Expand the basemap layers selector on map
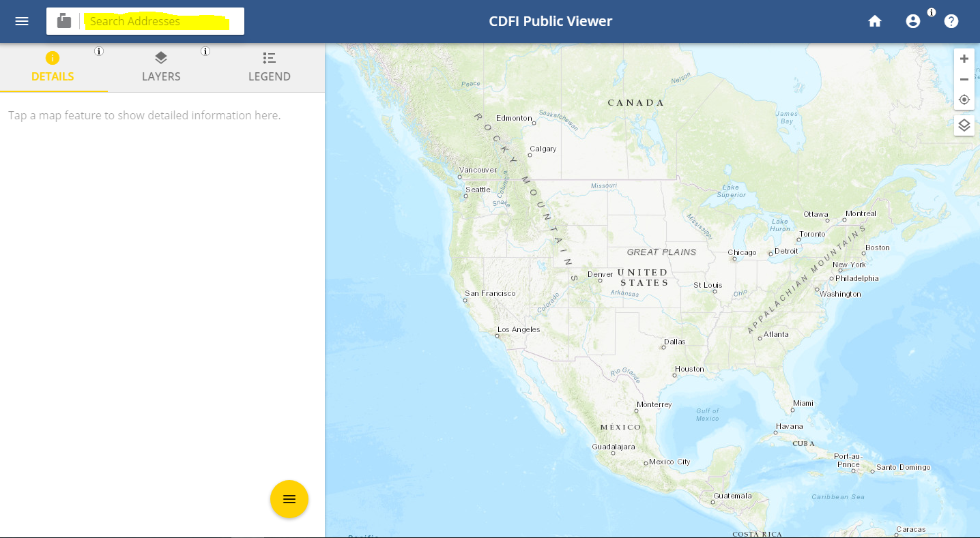This screenshot has width=980, height=538. [964, 125]
